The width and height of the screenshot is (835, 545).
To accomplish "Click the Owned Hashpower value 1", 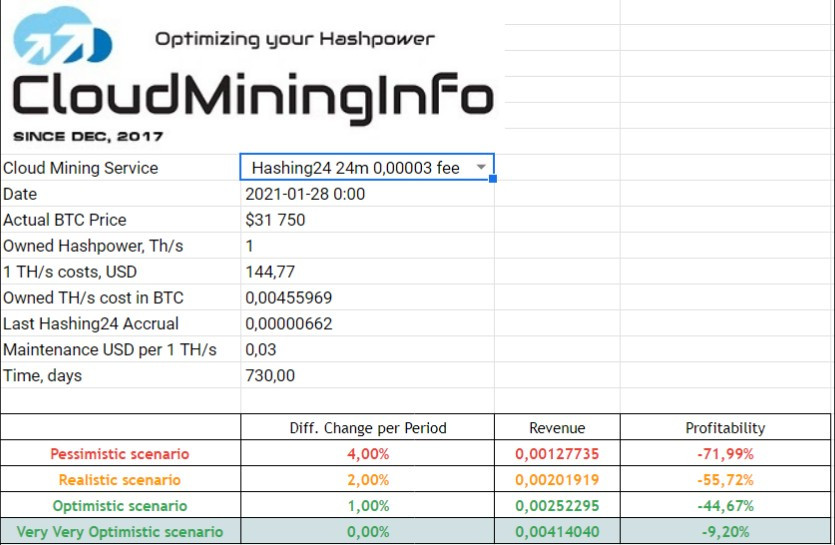I will tap(249, 246).
